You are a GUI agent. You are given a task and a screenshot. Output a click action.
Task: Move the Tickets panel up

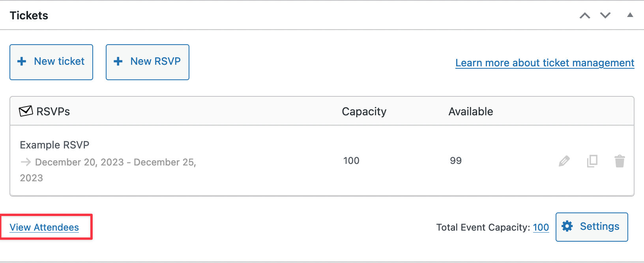point(585,15)
